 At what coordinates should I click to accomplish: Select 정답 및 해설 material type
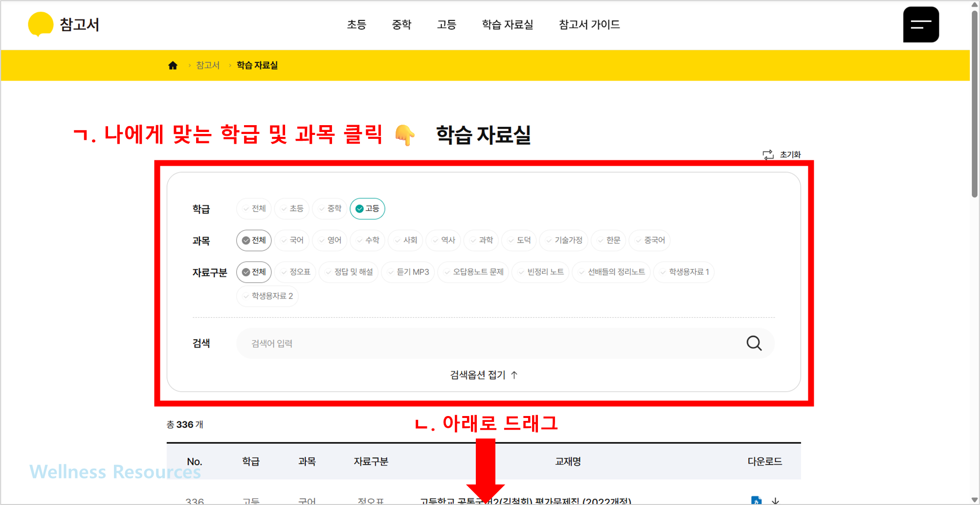click(x=349, y=272)
